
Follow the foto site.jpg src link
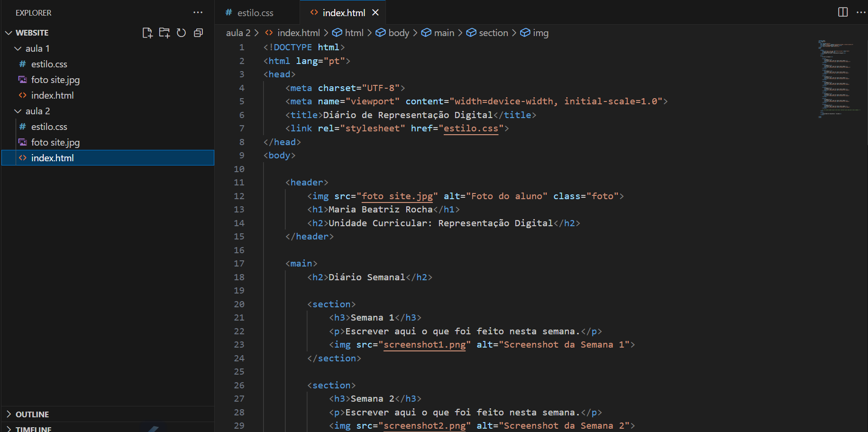click(x=397, y=196)
